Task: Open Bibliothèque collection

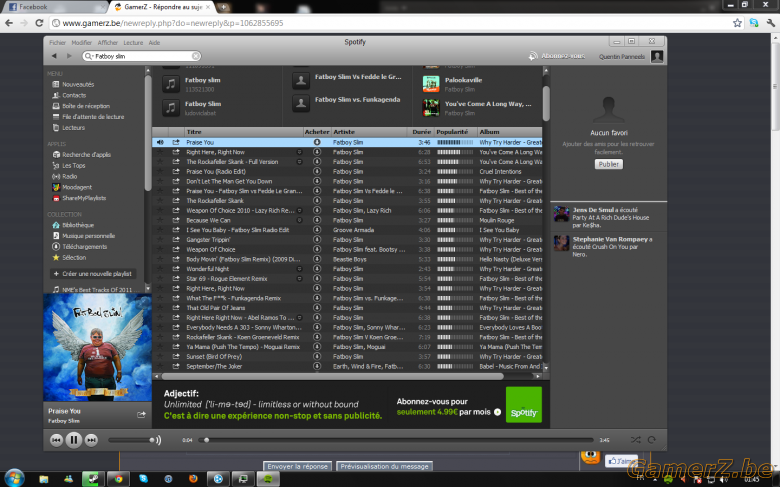Action: [x=73, y=225]
